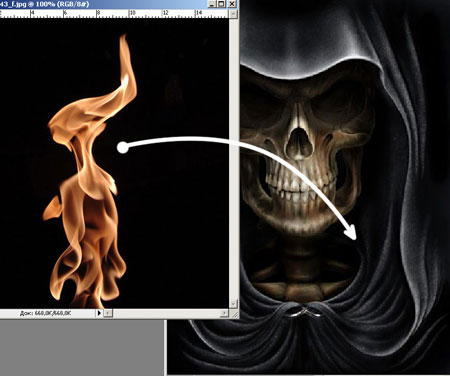Open the status bar info arrow menu
Image resolution: width=450 pixels, height=376 pixels.
99,313
